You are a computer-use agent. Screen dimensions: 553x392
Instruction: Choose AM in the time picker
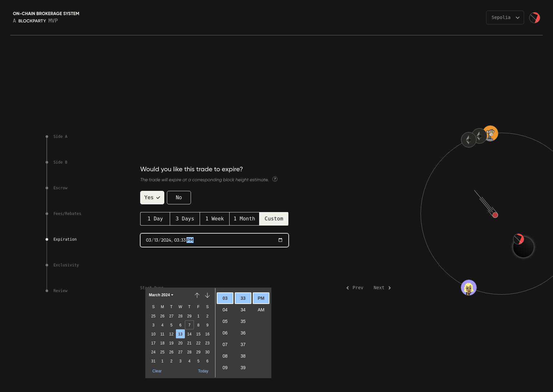[x=261, y=310]
